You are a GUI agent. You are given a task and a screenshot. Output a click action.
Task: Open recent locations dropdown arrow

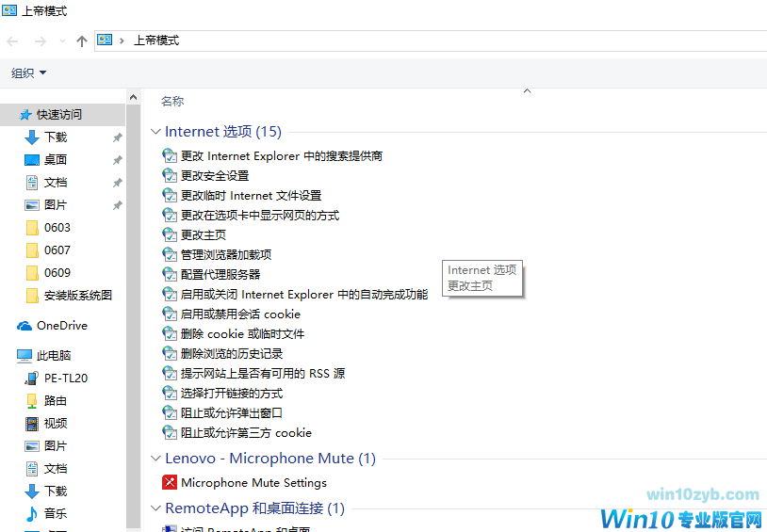pyautogui.click(x=62, y=41)
